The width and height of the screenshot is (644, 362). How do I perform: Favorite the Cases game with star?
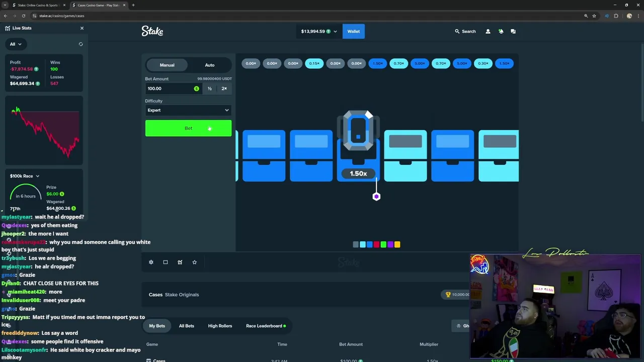tap(194, 262)
